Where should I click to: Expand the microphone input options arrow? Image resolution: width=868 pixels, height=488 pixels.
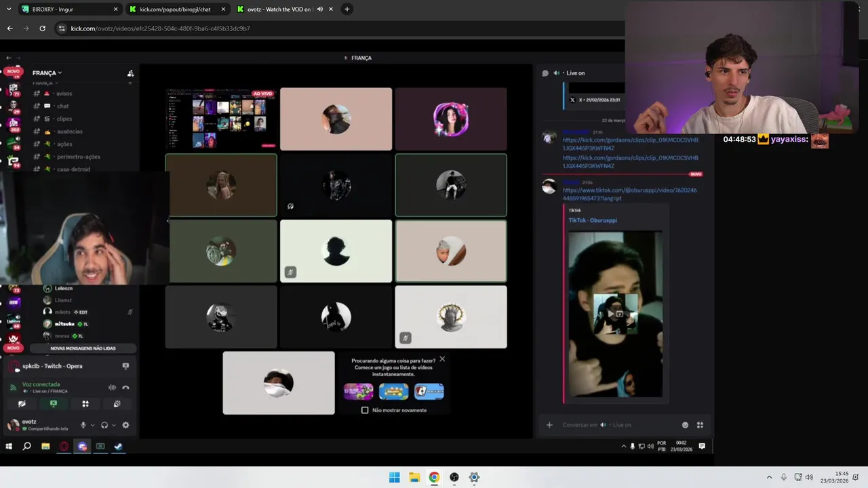click(x=92, y=425)
